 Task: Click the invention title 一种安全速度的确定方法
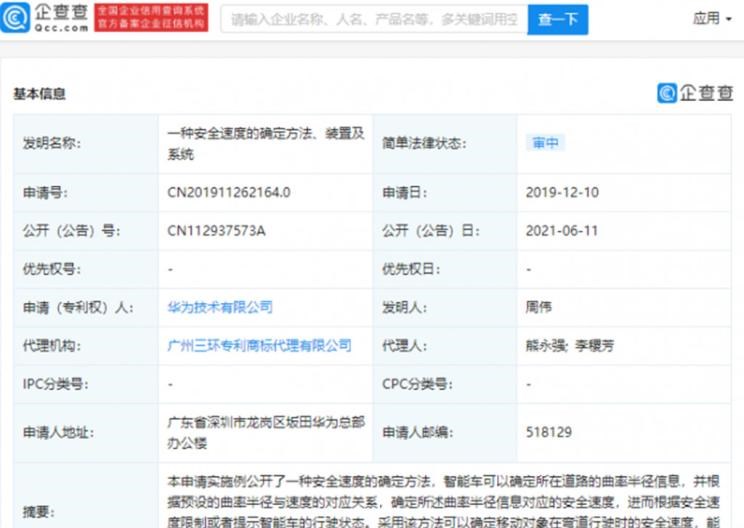coord(266,144)
